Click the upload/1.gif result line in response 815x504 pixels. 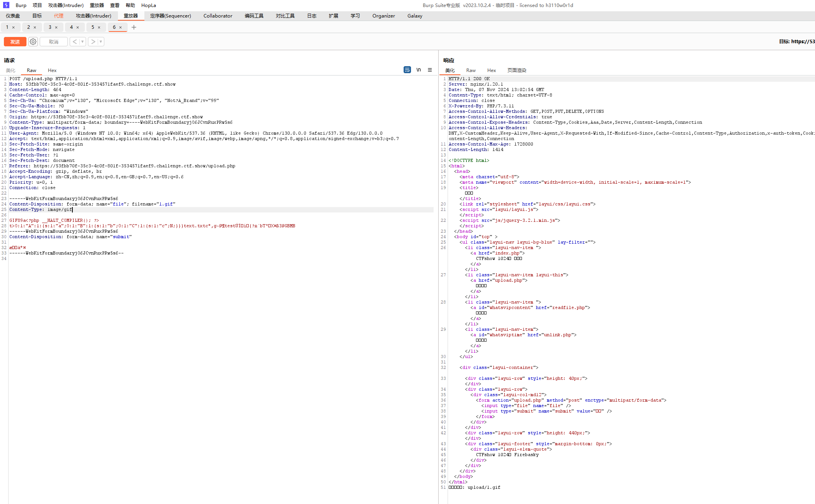coord(474,487)
